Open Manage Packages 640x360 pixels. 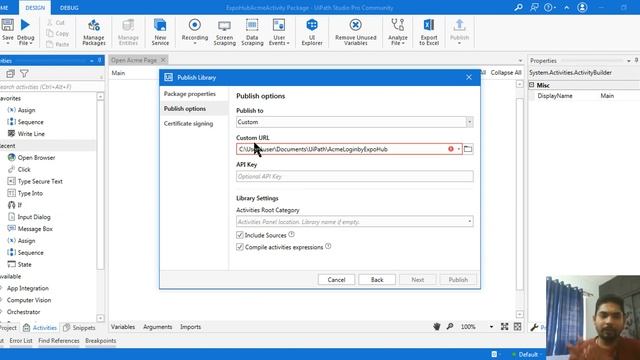(94, 32)
